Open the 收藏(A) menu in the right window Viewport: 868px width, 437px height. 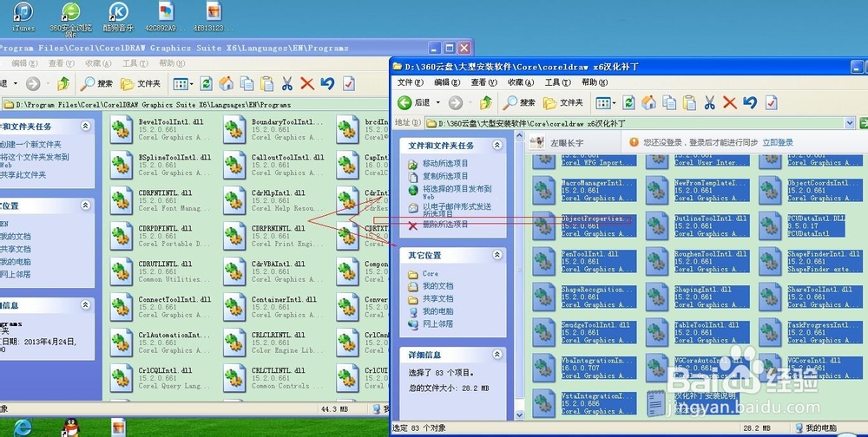(x=521, y=82)
